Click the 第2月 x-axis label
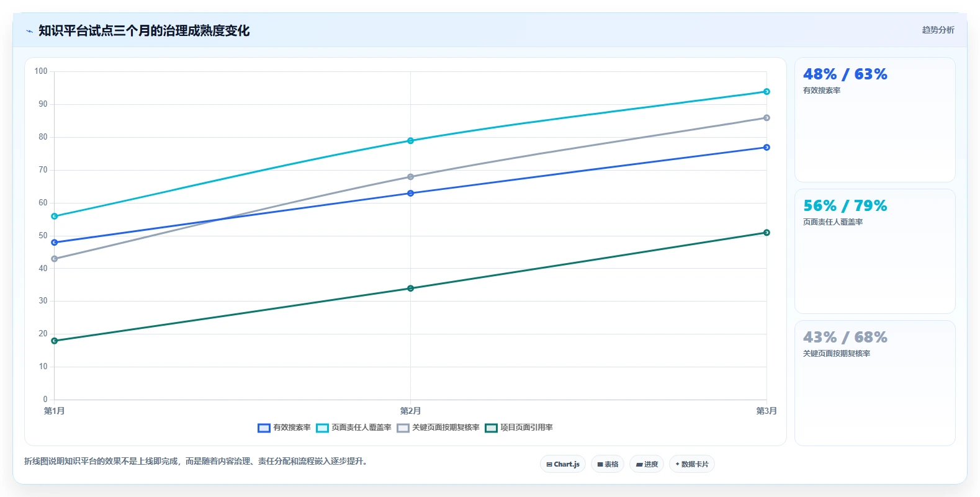 (x=410, y=411)
